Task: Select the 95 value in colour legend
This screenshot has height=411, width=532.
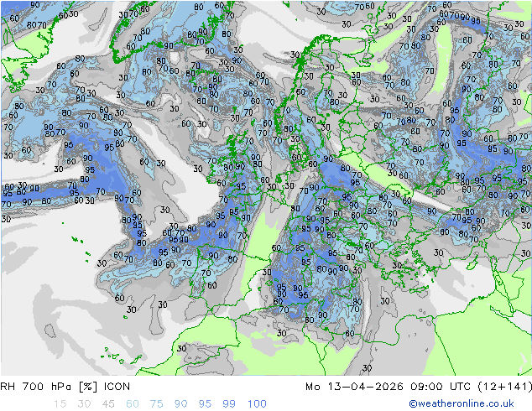Action: [205, 403]
